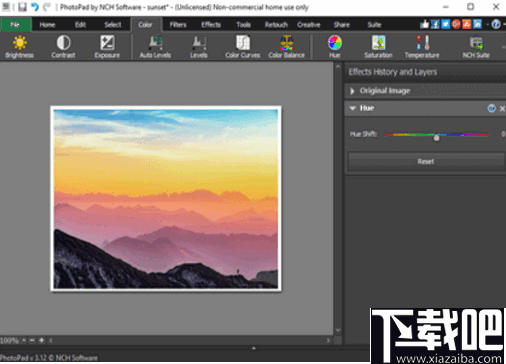
Task: Click the sunset image on the canvas
Action: [x=166, y=199]
